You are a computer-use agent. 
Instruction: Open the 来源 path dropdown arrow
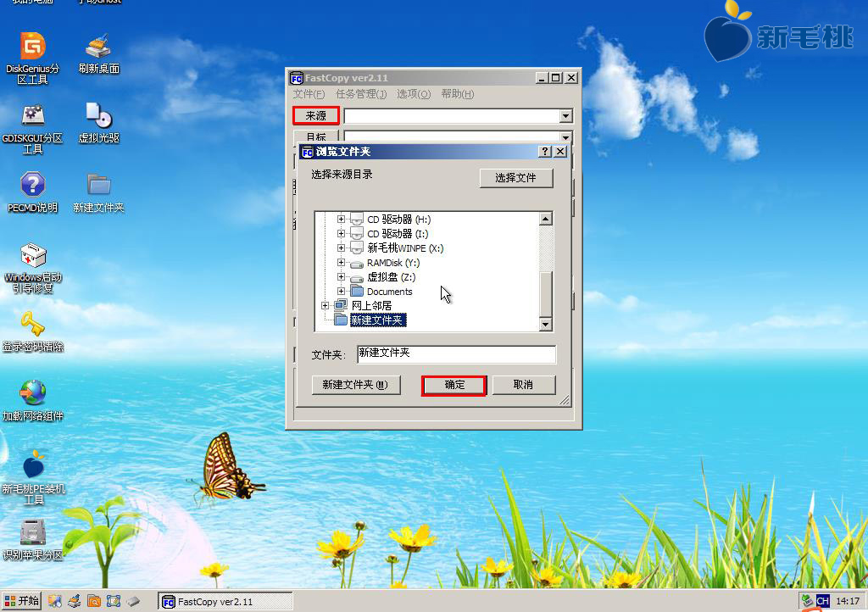565,116
